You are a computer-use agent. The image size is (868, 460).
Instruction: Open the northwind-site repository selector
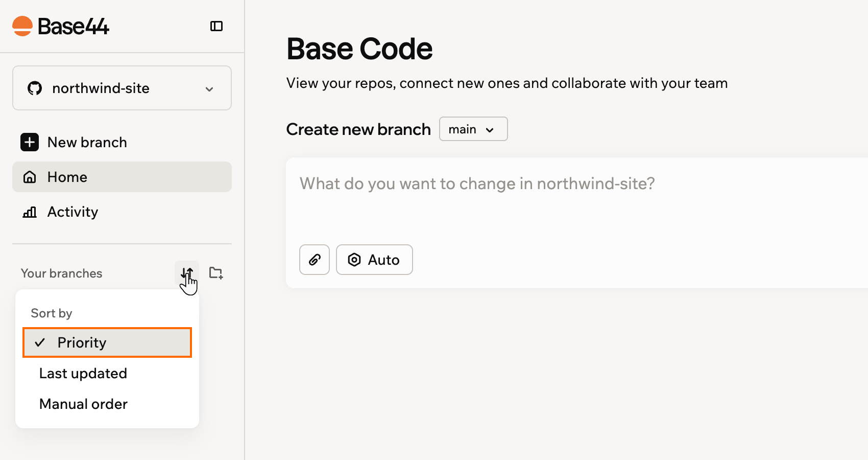[122, 88]
